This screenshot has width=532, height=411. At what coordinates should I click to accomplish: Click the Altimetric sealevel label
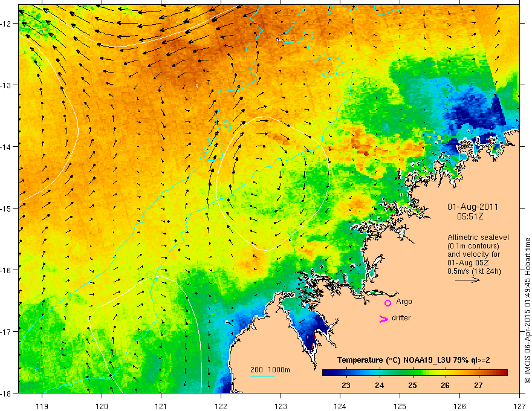pos(478,238)
